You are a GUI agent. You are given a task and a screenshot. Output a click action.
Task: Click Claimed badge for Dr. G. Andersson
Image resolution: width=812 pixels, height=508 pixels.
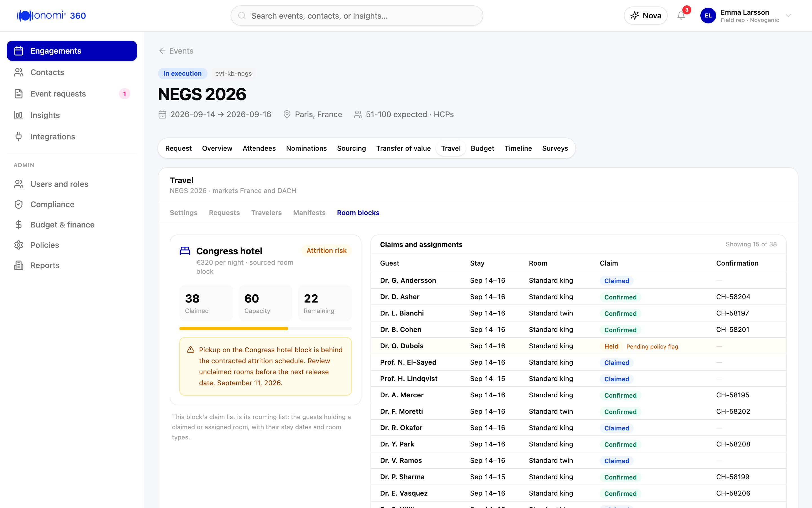(616, 281)
